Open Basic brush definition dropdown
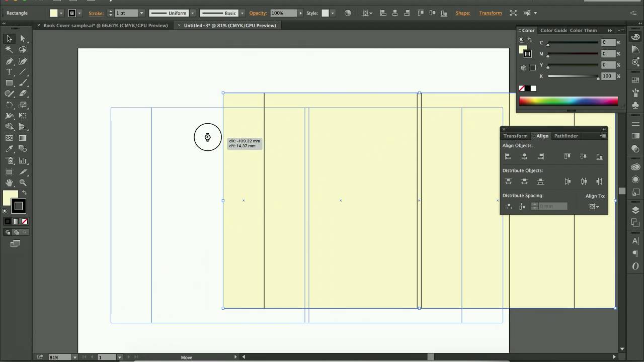This screenshot has width=644, height=362. [x=242, y=13]
